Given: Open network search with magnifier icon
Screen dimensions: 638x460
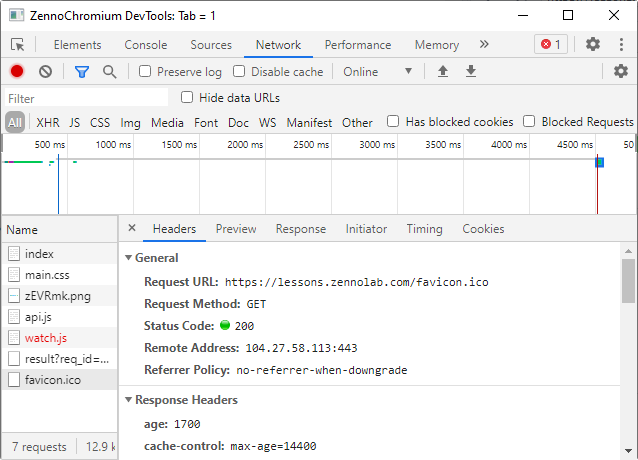Looking at the screenshot, I should (x=109, y=71).
